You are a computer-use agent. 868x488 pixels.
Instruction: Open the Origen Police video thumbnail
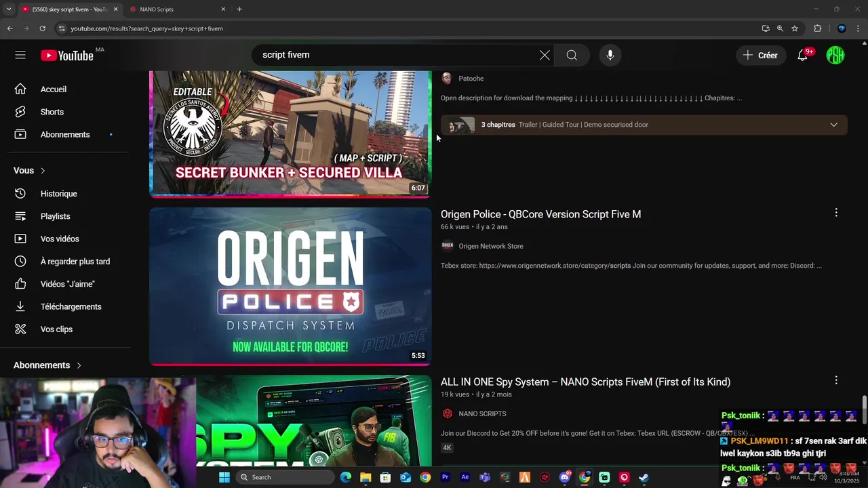coord(290,286)
